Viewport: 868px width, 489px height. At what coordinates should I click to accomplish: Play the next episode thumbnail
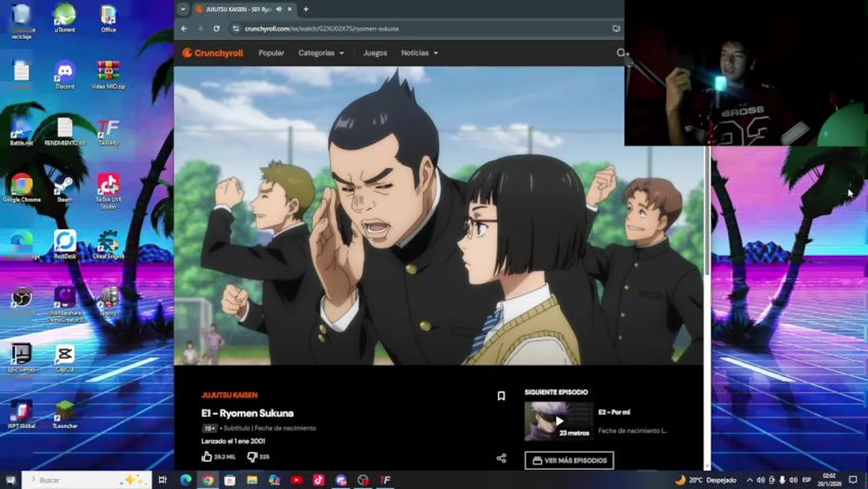558,421
